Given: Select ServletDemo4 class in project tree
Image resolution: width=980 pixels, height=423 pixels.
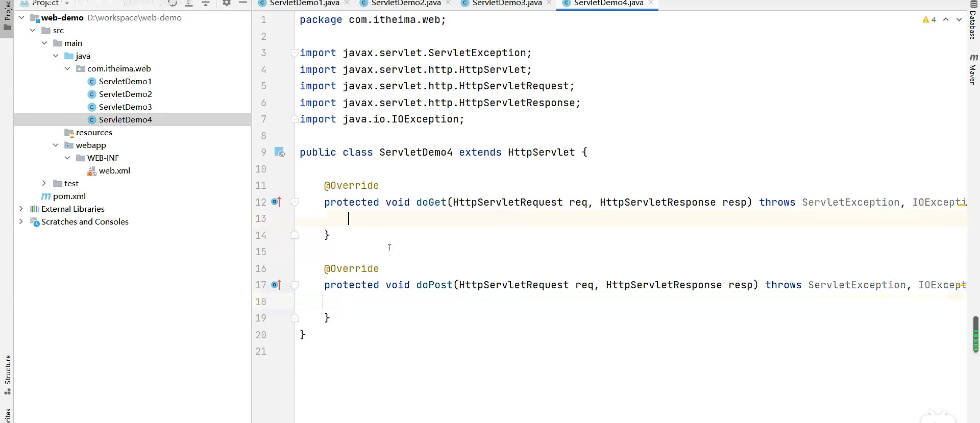Looking at the screenshot, I should click(125, 119).
